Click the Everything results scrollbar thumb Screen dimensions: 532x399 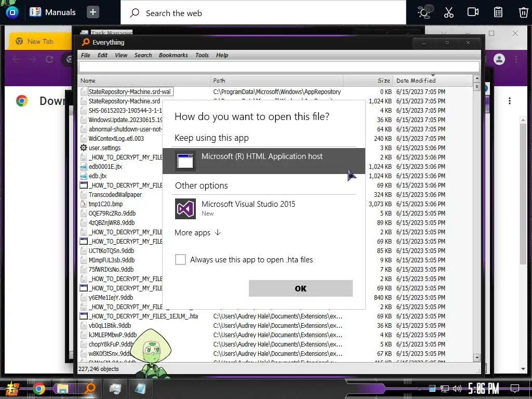pyautogui.click(x=477, y=87)
